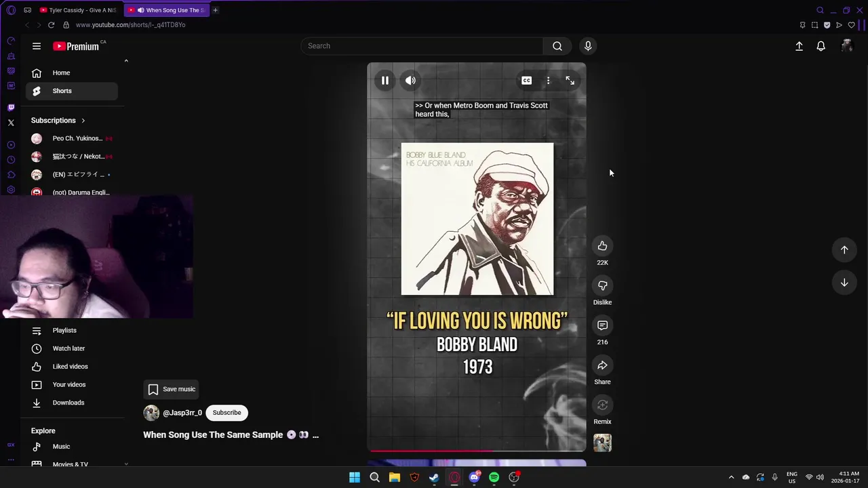This screenshot has height=488, width=868.
Task: Share this Short
Action: click(x=602, y=365)
